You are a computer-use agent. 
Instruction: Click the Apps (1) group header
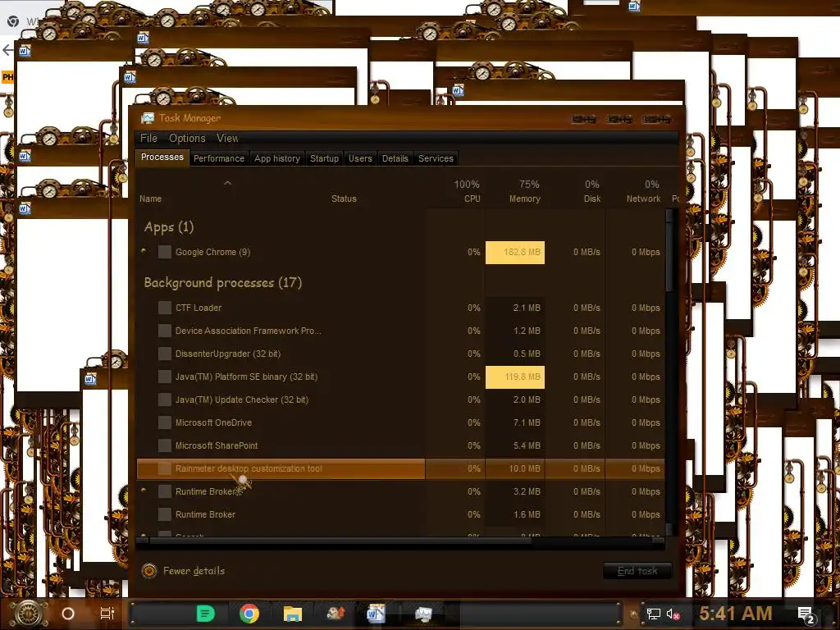pos(169,227)
